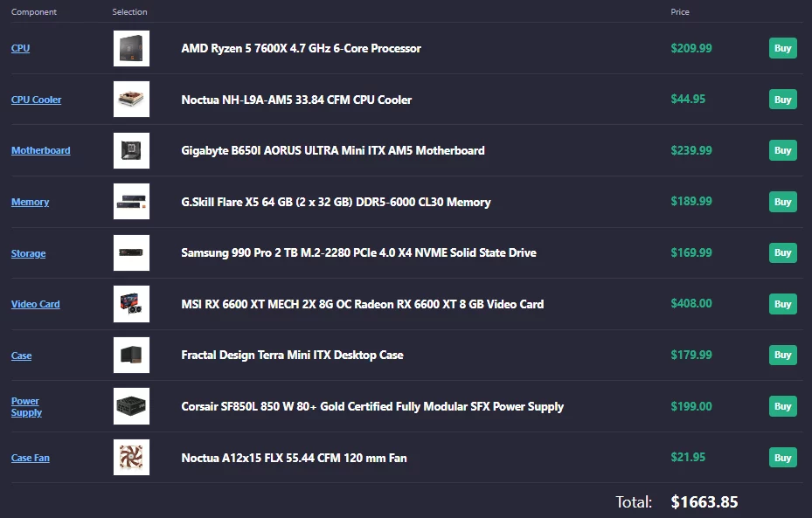The image size is (812, 518).
Task: Open the Video Card category link
Action: 35,303
